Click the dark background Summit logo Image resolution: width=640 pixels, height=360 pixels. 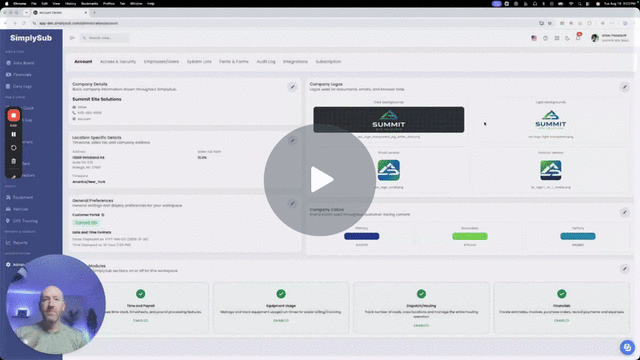click(389, 120)
